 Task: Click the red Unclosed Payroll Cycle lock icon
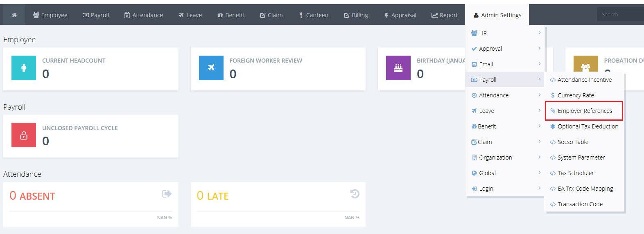click(24, 135)
